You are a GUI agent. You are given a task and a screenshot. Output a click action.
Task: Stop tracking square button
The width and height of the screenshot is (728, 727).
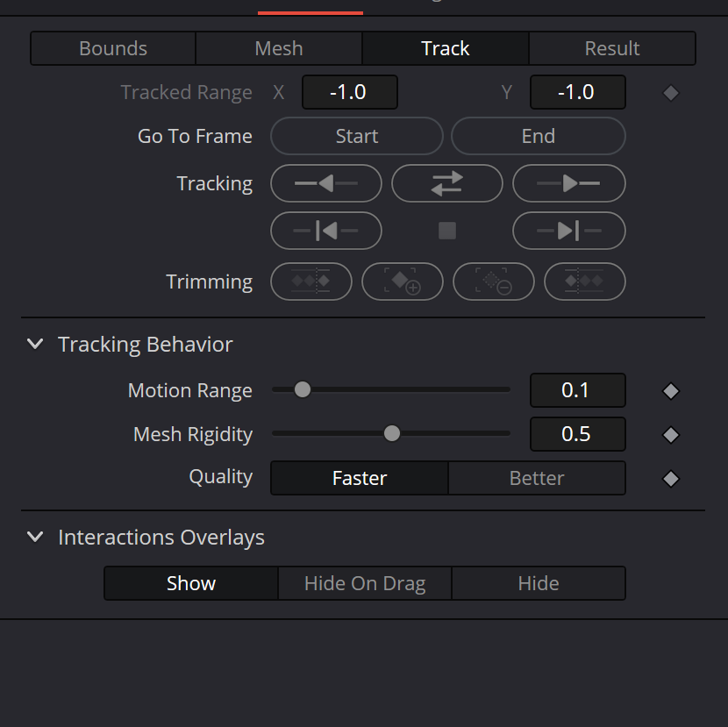point(447,231)
